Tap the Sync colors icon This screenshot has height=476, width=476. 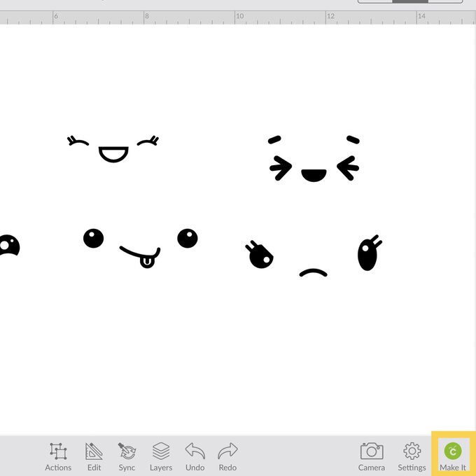[x=127, y=456]
